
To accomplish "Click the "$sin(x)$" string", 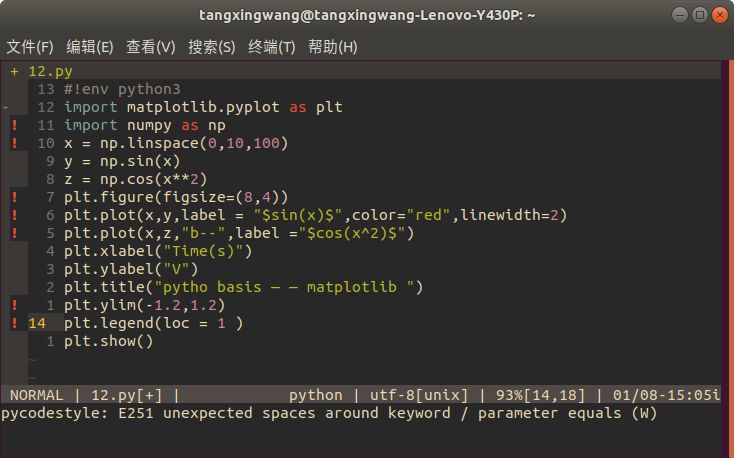I will click(x=298, y=215).
